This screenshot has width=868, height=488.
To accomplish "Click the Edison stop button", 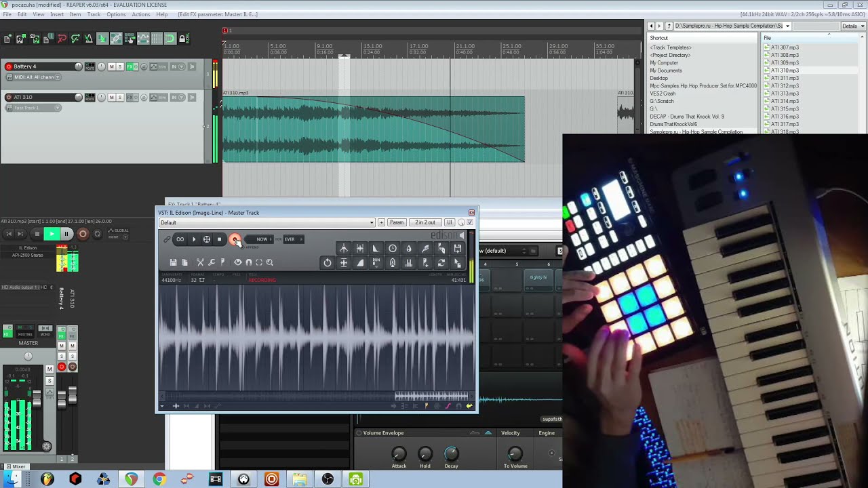I will (219, 239).
